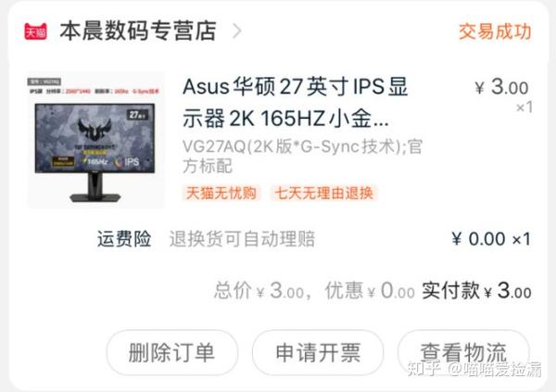Image resolution: width=556 pixels, height=392 pixels.
Task: Open the Asus monitor product thumbnail
Action: point(95,141)
